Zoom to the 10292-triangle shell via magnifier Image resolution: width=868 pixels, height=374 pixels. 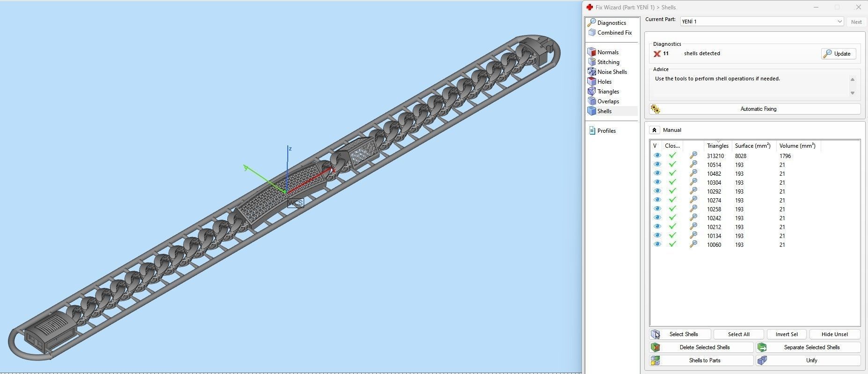pyautogui.click(x=693, y=191)
